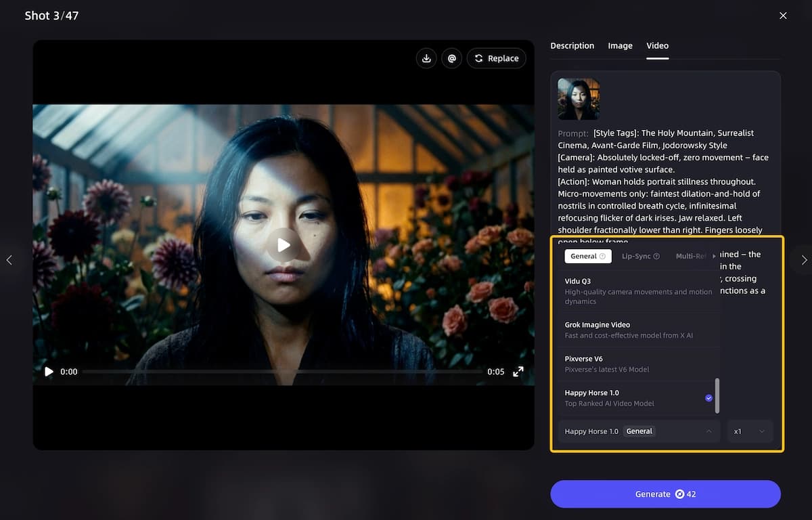The image size is (812, 520).
Task: Switch to the Description tab
Action: coord(572,46)
